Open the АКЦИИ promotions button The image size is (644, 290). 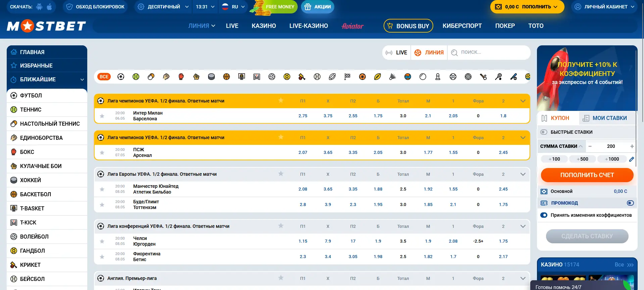[x=317, y=7]
